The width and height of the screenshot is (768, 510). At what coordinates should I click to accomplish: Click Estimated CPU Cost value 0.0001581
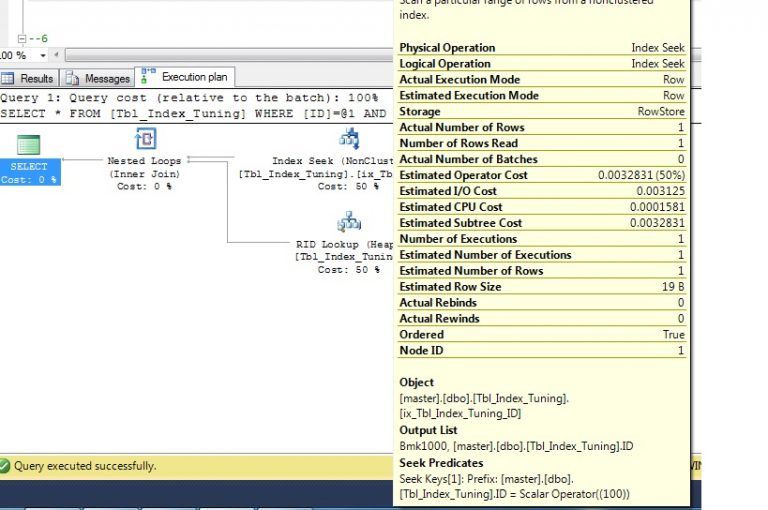coord(657,207)
